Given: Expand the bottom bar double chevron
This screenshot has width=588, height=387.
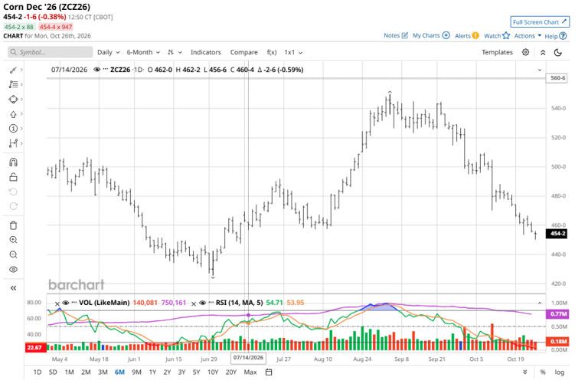Looking at the screenshot, I should (x=525, y=372).
